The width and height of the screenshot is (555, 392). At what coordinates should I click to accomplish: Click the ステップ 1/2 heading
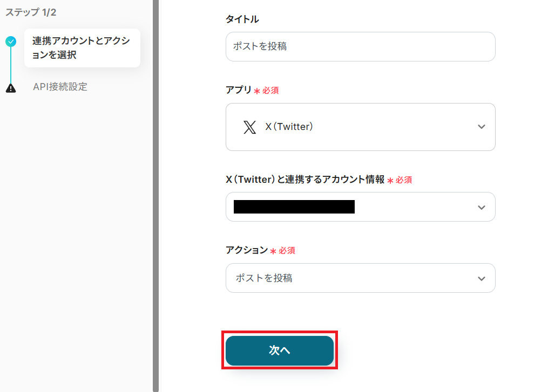31,12
